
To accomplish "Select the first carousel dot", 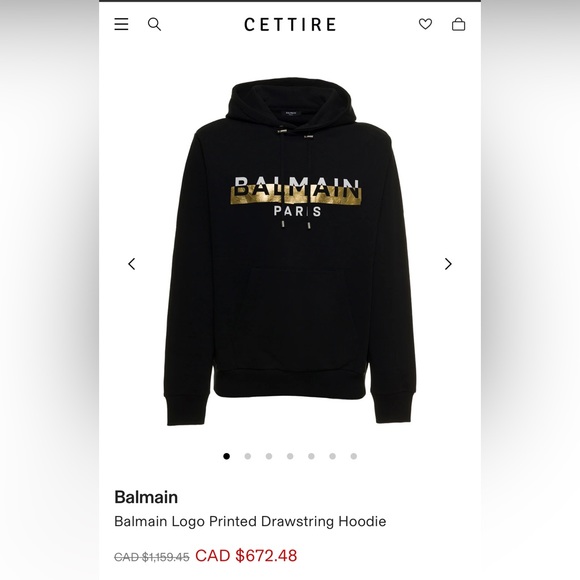I will point(226,456).
